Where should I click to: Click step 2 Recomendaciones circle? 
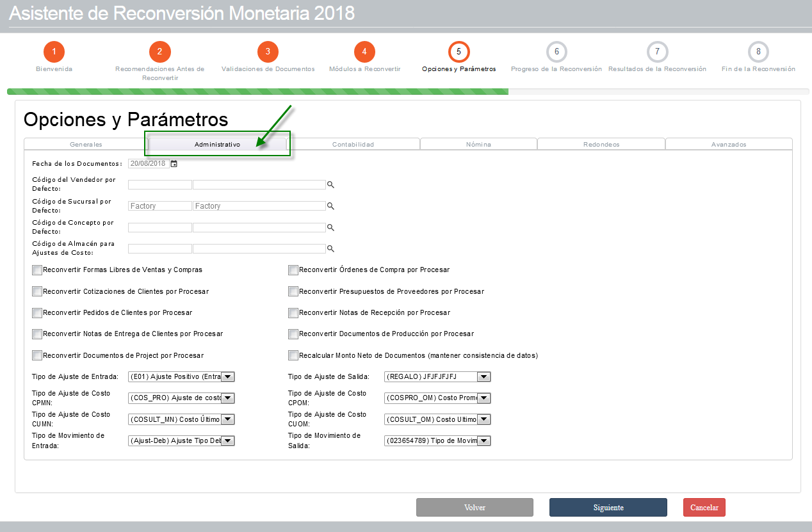159,52
